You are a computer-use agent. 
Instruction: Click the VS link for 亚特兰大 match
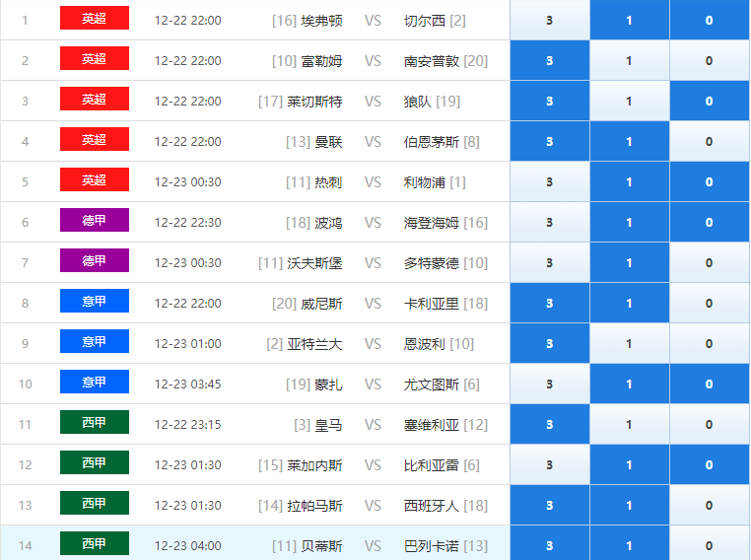coord(373,344)
